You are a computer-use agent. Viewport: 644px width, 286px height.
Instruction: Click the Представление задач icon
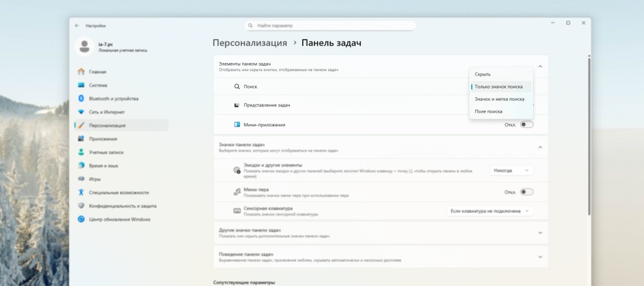[237, 105]
